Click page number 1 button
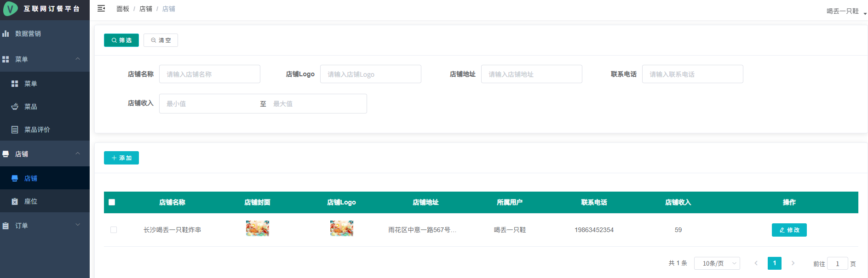This screenshot has height=278, width=868. 775,263
